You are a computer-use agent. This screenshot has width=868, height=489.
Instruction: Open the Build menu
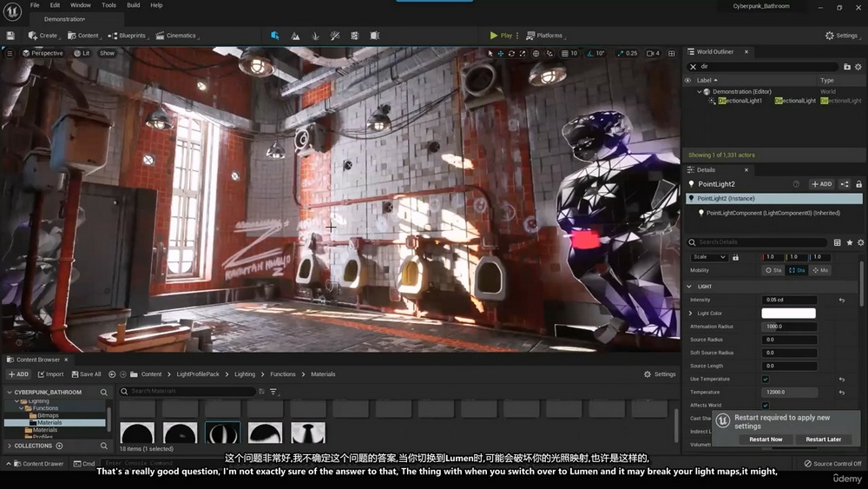pos(134,5)
